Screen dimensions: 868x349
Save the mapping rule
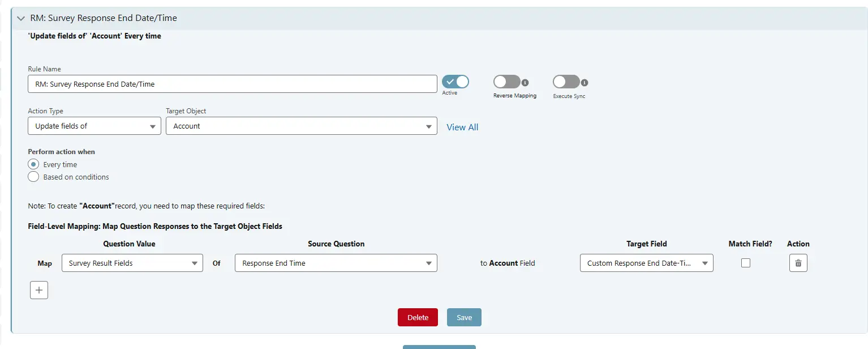point(463,317)
